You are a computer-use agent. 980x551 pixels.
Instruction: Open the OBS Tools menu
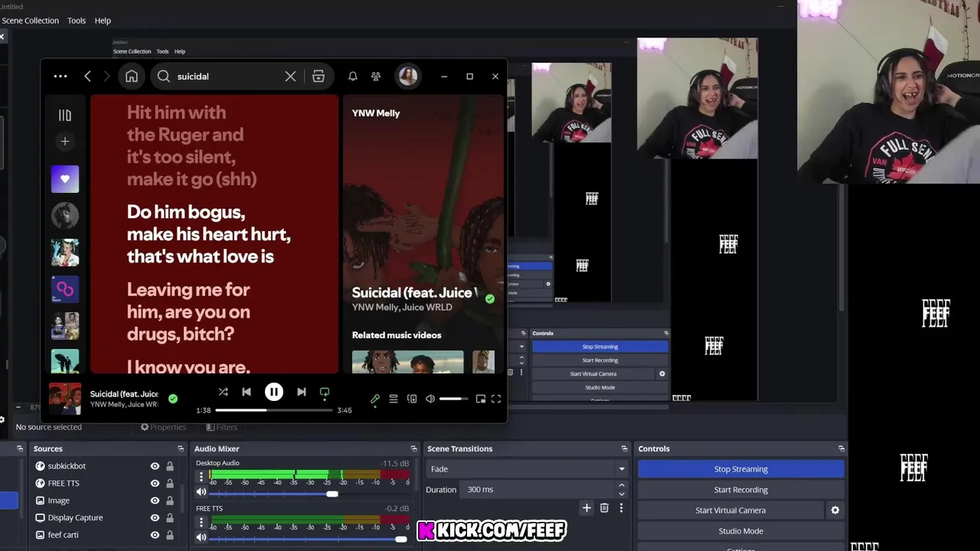pos(77,21)
